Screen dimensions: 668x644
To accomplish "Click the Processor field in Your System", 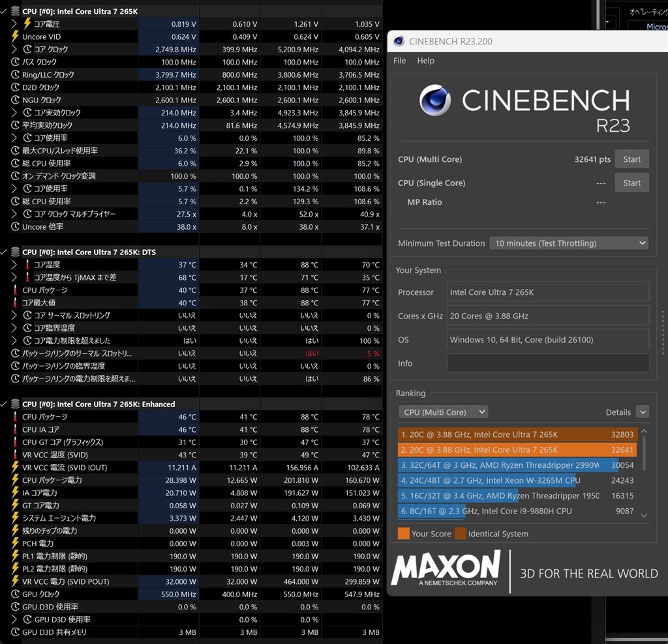I will 548,292.
